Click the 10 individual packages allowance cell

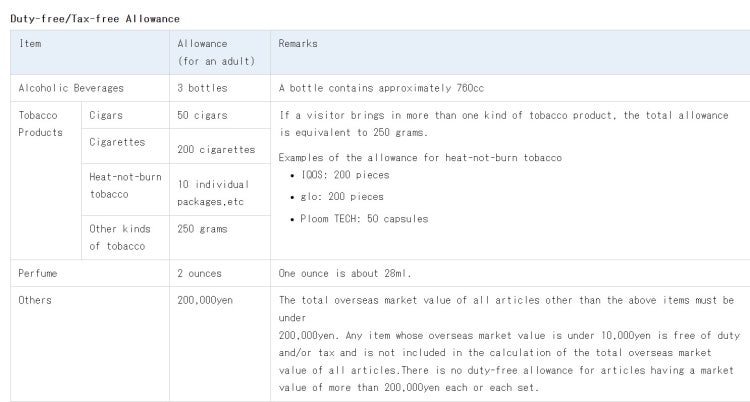pyautogui.click(x=220, y=190)
